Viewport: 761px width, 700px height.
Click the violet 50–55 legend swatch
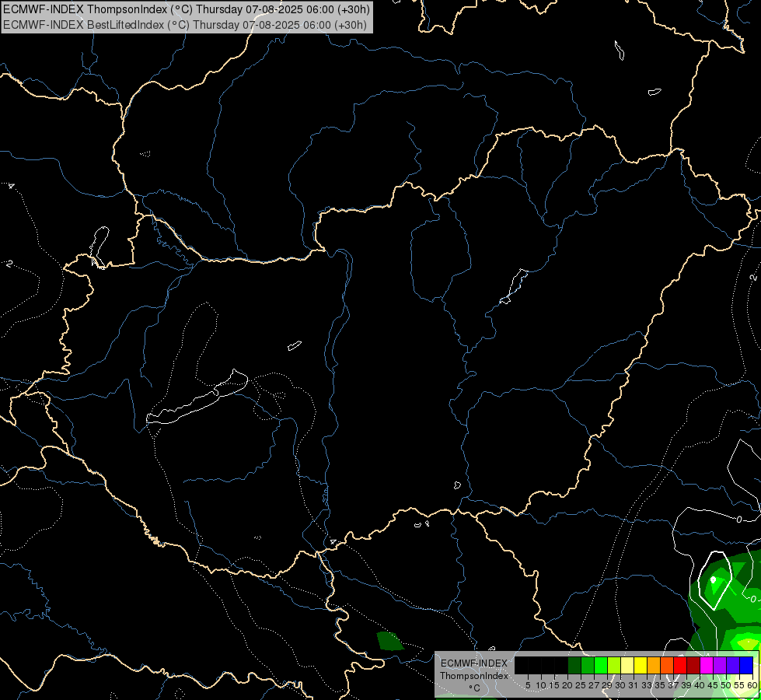(733, 665)
